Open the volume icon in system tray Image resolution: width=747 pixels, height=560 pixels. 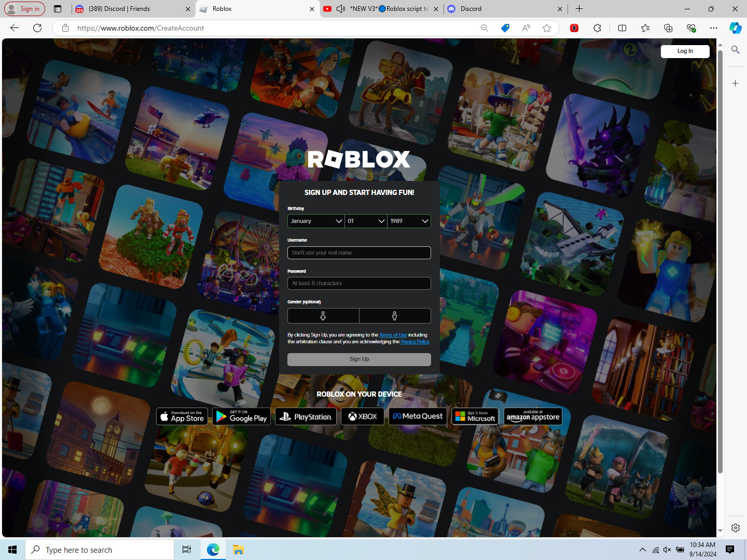(x=667, y=550)
